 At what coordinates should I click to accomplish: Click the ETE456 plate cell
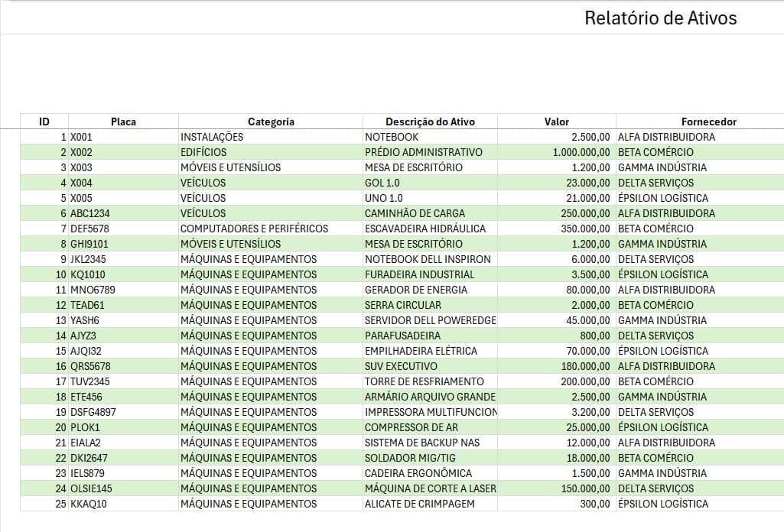point(123,397)
